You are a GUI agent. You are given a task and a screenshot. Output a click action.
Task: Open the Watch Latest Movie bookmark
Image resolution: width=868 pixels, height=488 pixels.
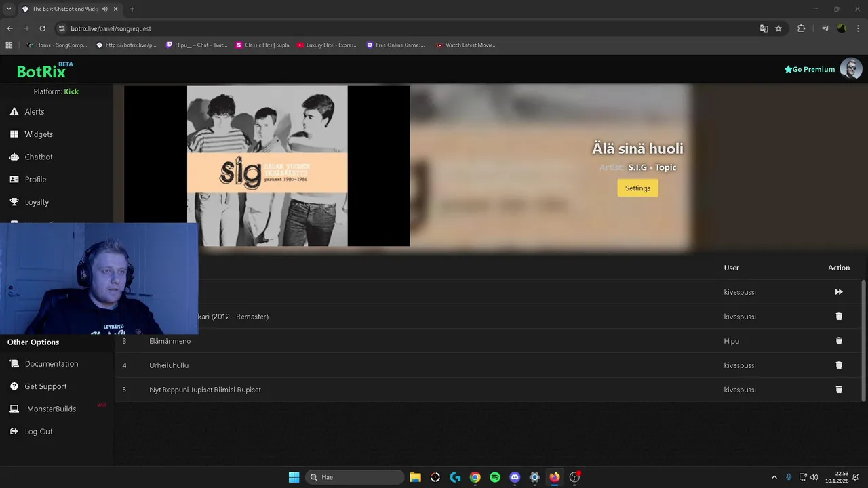click(467, 45)
